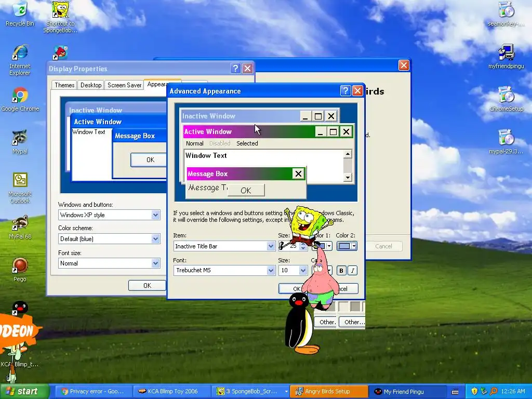Click the preview scrollbar down arrow
Screen dimensions: 532x399
tap(348, 177)
